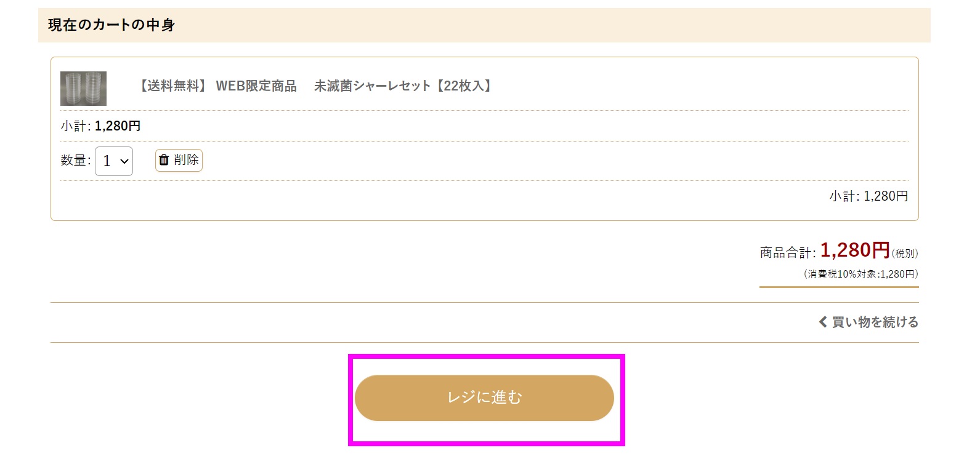
Task: Click the 現在のカートの中身 header bar
Action: pos(484,25)
